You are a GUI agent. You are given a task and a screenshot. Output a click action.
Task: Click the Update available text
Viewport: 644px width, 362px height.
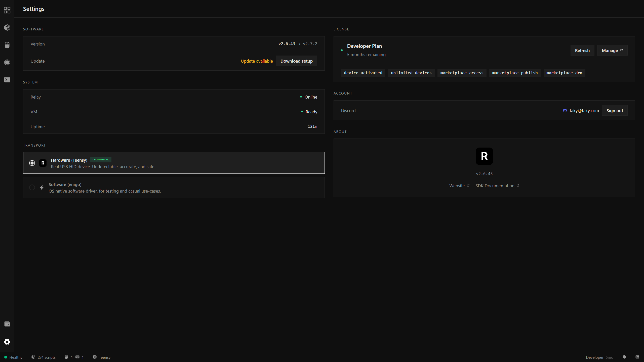click(x=257, y=61)
